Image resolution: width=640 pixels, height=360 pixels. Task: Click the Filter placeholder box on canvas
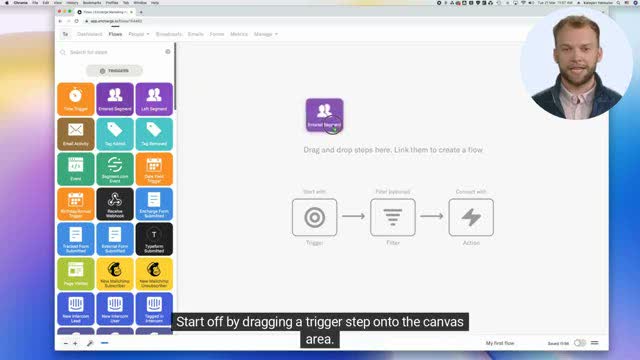pyautogui.click(x=393, y=217)
